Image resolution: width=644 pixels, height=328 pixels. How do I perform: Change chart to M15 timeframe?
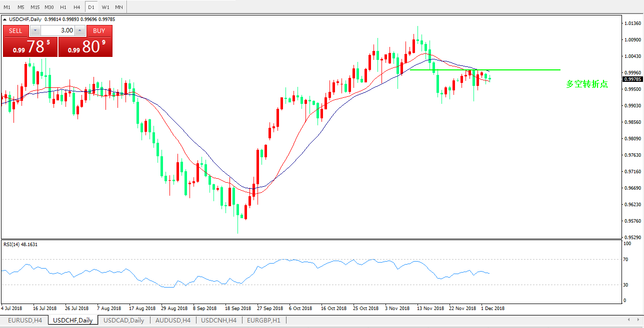[x=35, y=7]
